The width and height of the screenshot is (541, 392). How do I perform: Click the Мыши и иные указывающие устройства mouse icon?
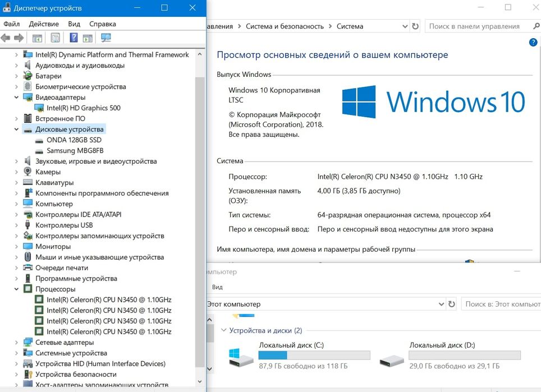click(x=27, y=257)
